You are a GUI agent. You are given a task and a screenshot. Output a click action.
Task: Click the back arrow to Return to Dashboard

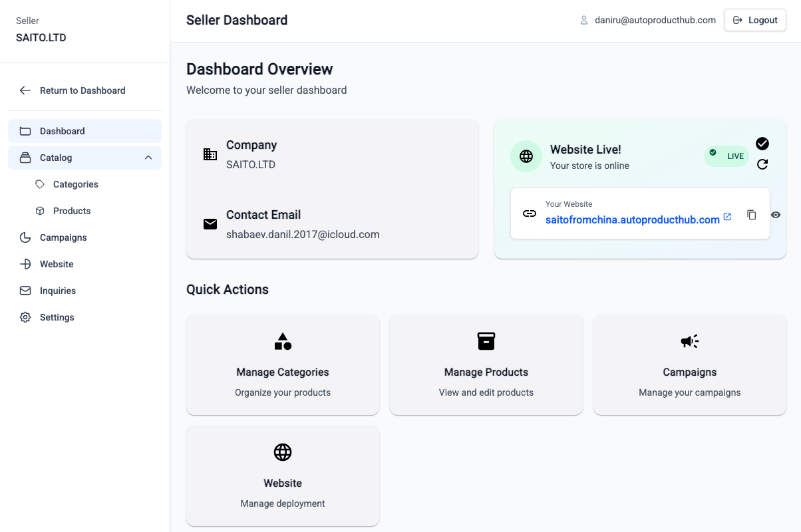coord(25,90)
